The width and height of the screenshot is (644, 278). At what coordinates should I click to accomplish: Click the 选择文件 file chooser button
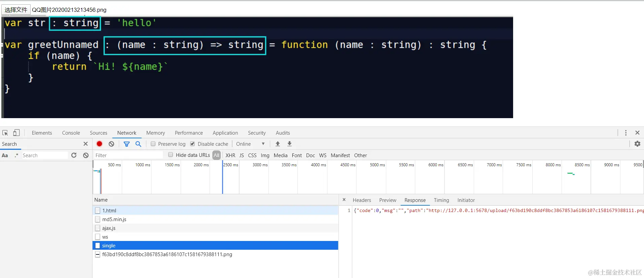(x=16, y=10)
